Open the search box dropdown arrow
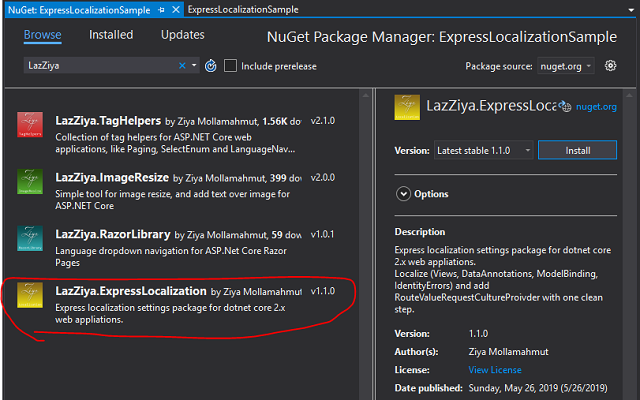The image size is (640, 400). click(194, 66)
